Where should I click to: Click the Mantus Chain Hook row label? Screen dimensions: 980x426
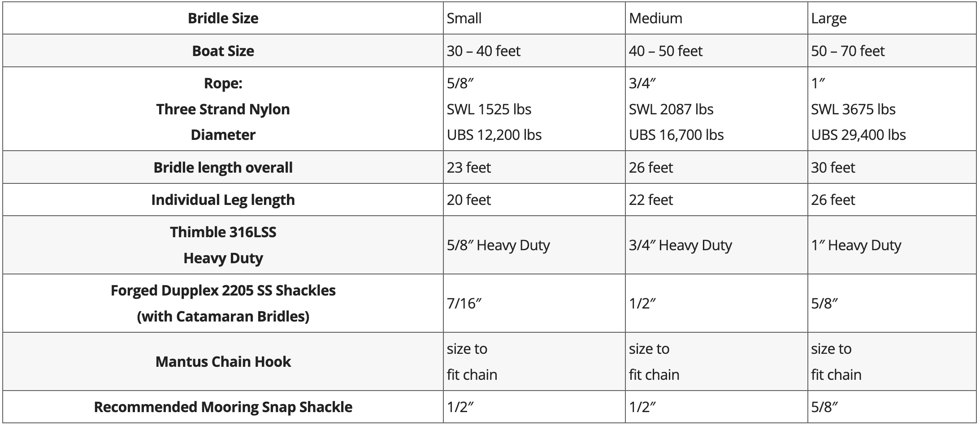click(x=223, y=361)
